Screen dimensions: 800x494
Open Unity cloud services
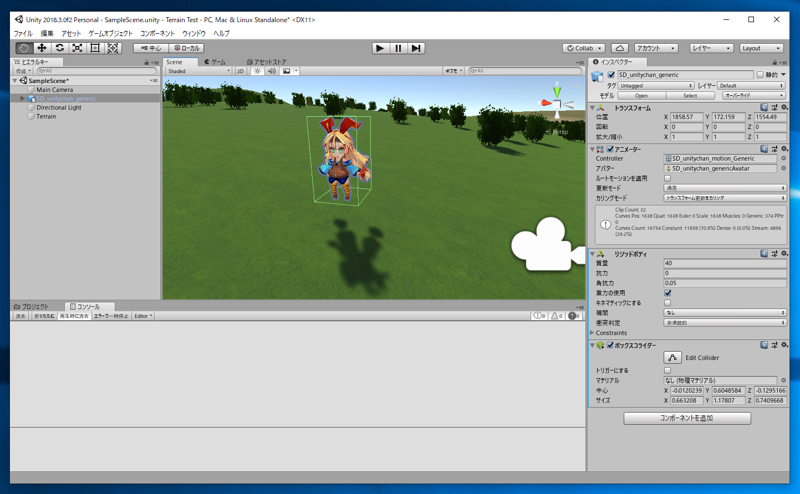(x=620, y=48)
